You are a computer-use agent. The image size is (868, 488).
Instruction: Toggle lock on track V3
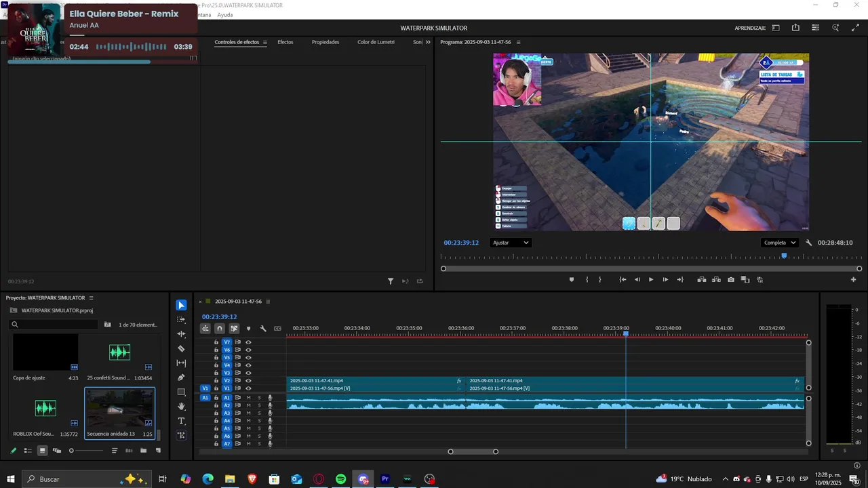pos(216,373)
